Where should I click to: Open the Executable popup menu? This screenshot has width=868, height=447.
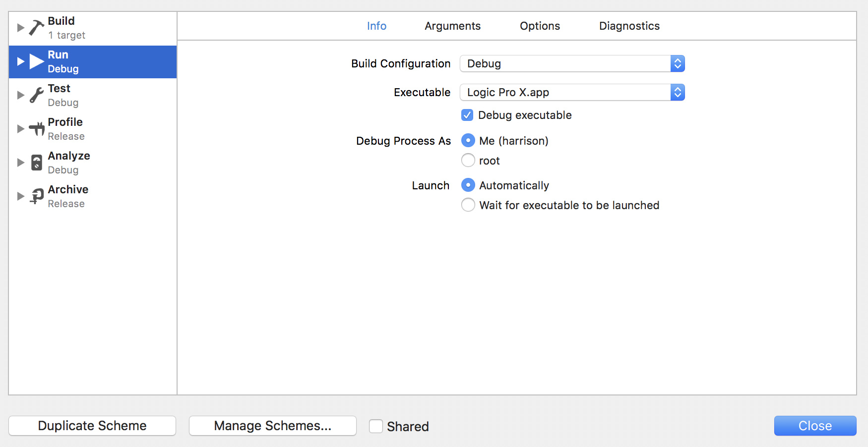[572, 93]
